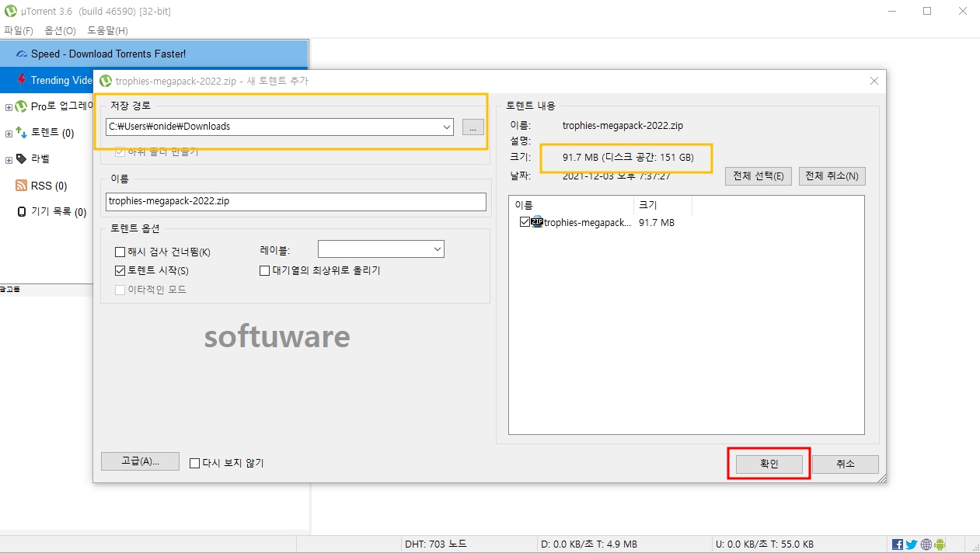Click the green µTorrent Pro upgrade icon
This screenshot has width=980, height=553.
(22, 106)
